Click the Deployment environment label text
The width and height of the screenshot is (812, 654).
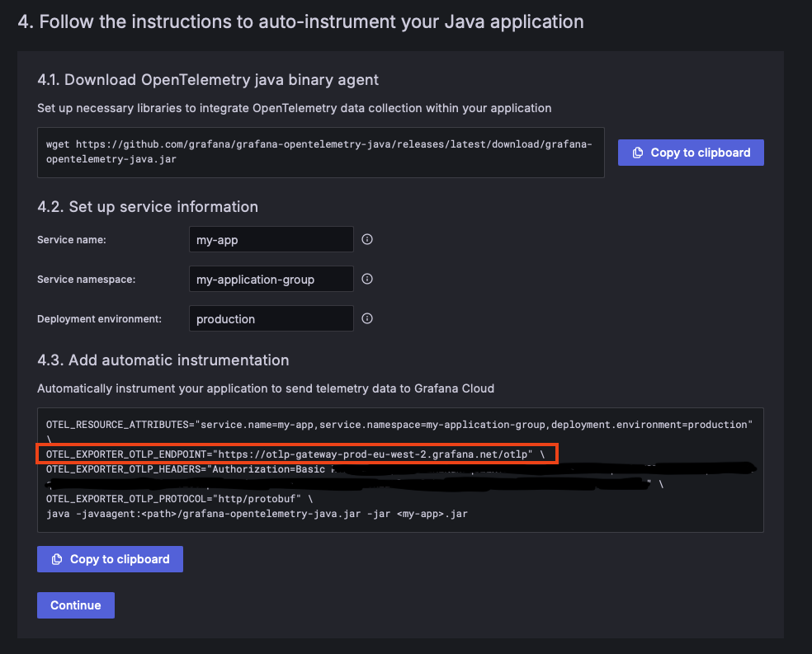click(x=99, y=319)
